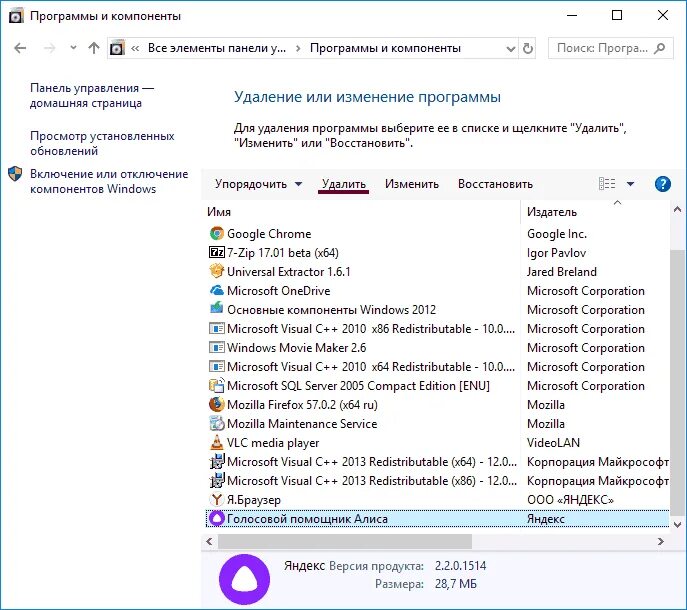
Task: Click the Восстановить toolbar button
Action: [x=495, y=184]
